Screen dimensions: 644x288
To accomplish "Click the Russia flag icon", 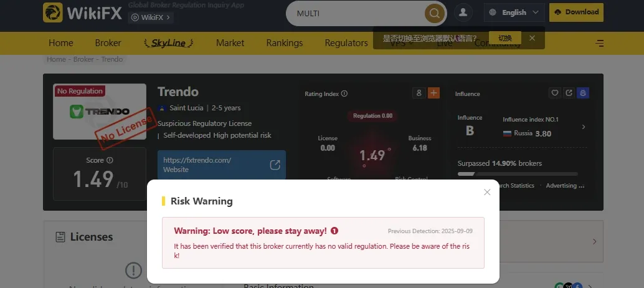I will (507, 133).
